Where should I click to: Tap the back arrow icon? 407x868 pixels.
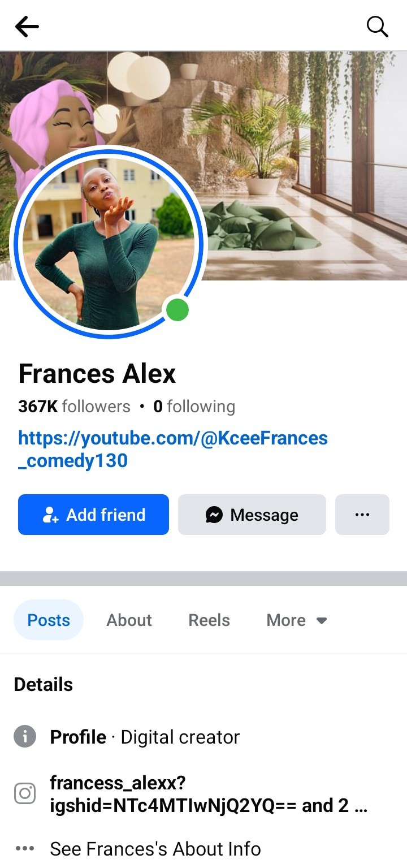(27, 26)
